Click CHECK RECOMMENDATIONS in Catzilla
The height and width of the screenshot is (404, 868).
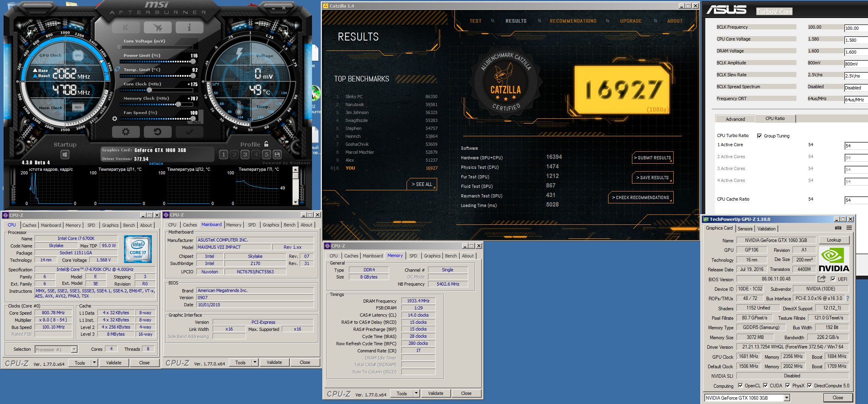(x=640, y=197)
